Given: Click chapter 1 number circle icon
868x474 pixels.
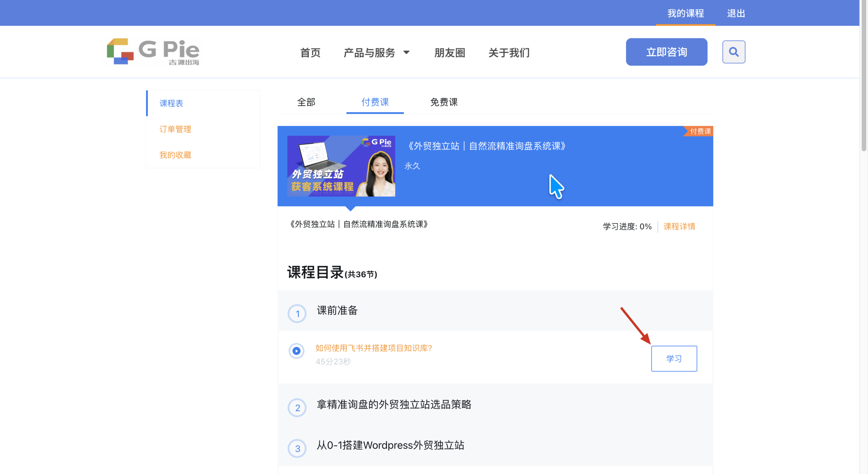Looking at the screenshot, I should point(297,313).
